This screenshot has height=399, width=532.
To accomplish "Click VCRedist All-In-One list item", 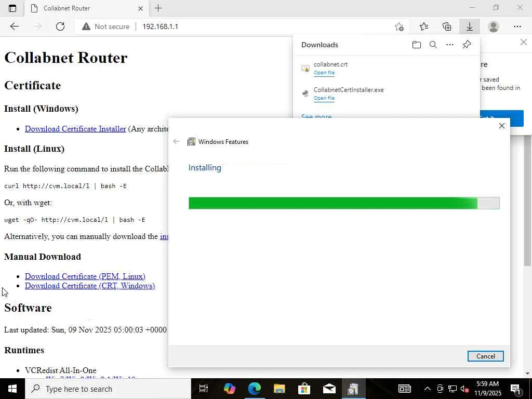I will point(61,370).
